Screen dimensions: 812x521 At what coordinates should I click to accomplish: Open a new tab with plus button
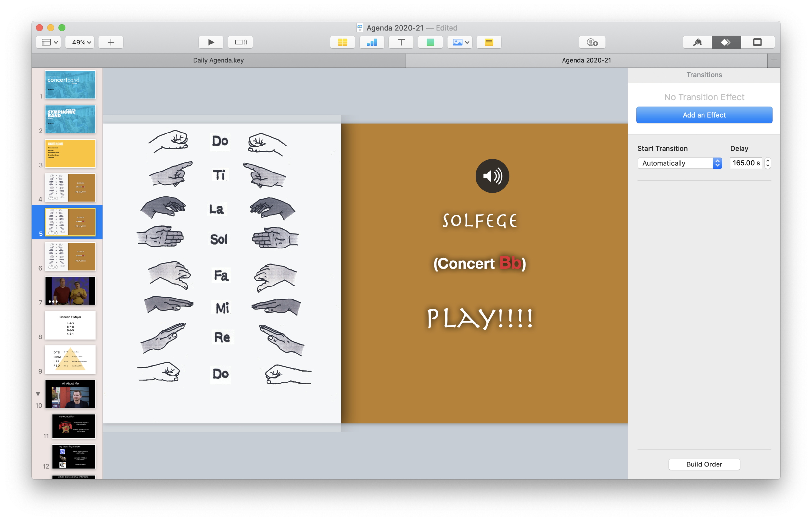point(774,60)
